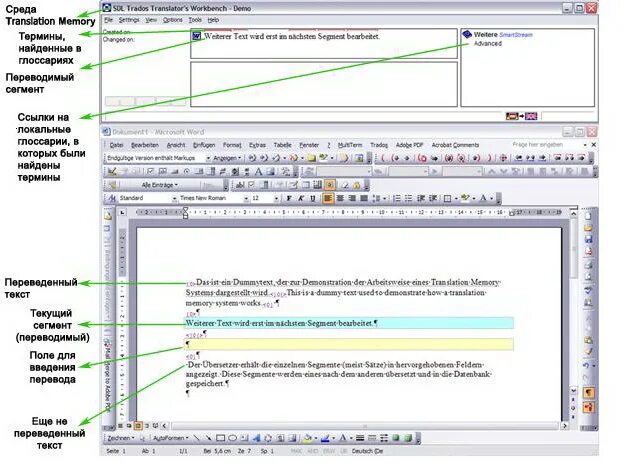Click the 3D style icon in drawing toolbar
624x474 pixels.
408,438
